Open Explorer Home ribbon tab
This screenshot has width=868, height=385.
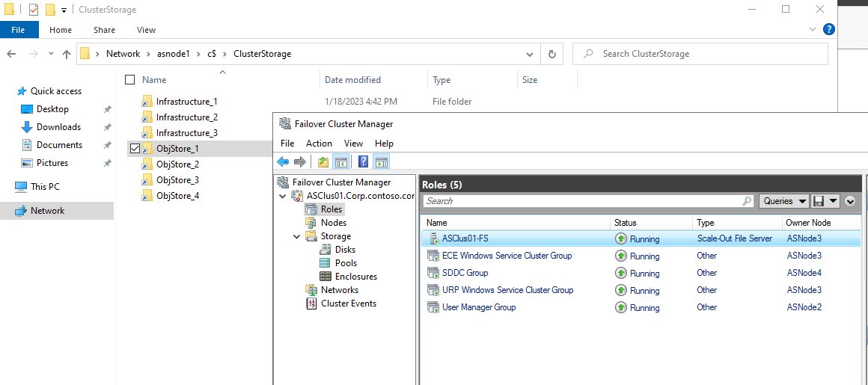(x=61, y=30)
